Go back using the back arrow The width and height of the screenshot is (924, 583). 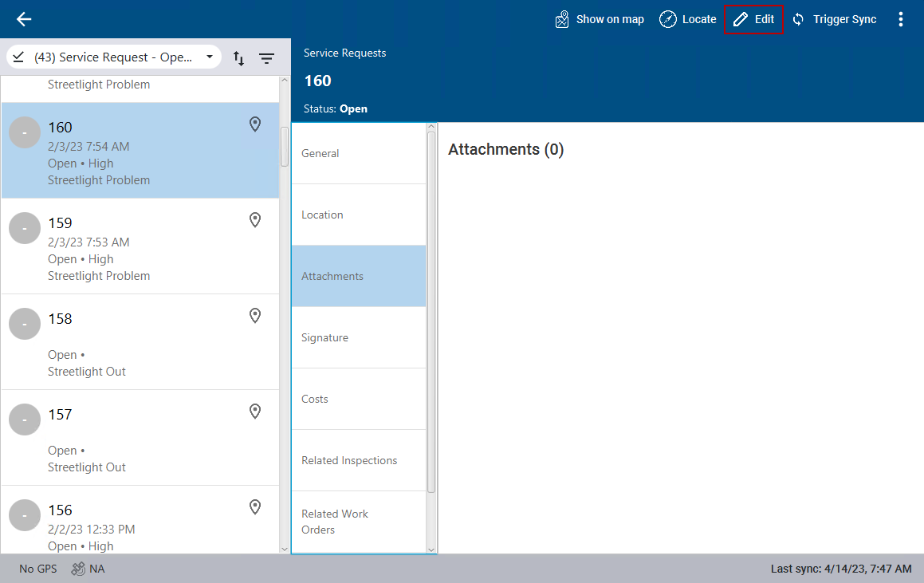pyautogui.click(x=24, y=19)
